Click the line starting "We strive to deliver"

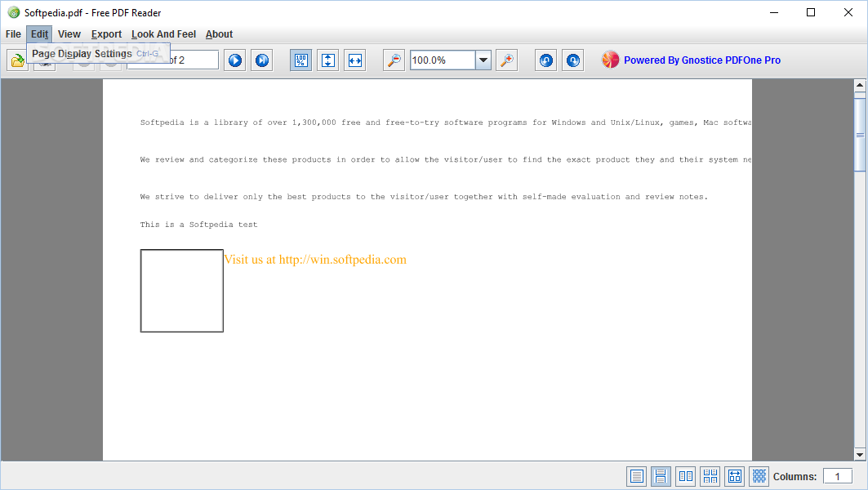coord(424,197)
